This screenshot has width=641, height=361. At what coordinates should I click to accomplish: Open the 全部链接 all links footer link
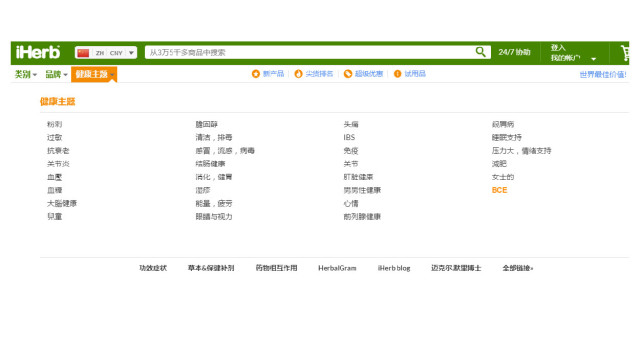(518, 268)
